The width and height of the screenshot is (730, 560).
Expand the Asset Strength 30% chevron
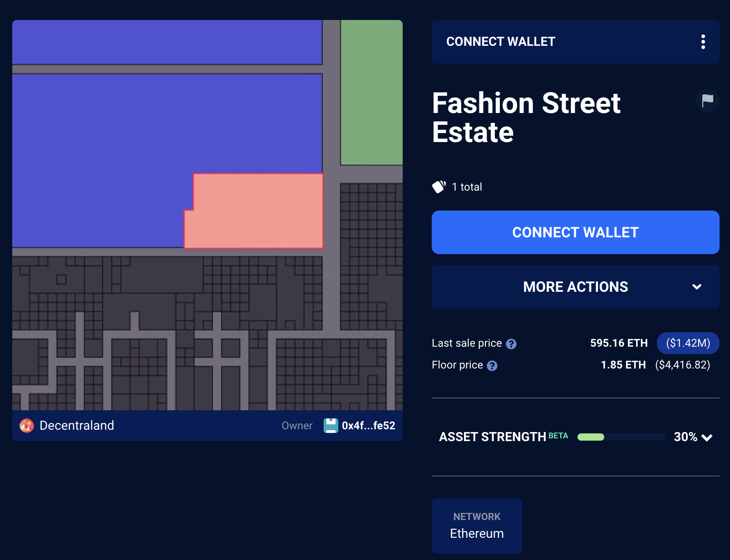click(x=707, y=437)
